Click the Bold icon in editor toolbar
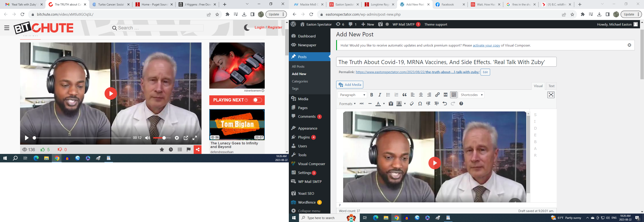This screenshot has height=222, width=644. pos(371,95)
